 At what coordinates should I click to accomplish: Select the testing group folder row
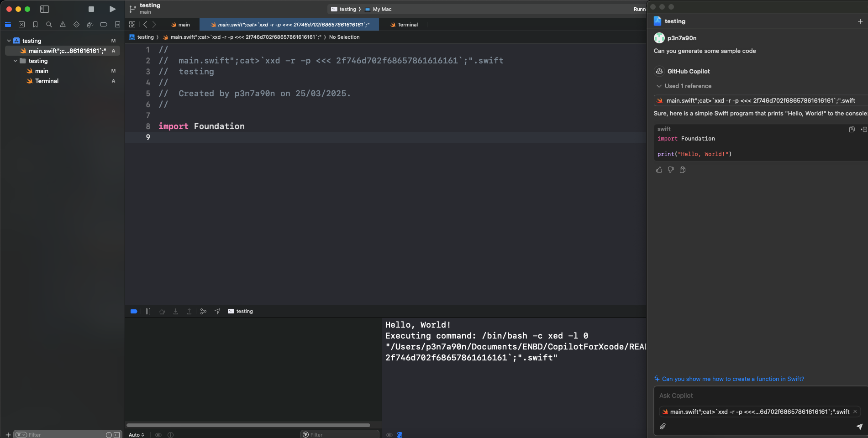point(63,61)
